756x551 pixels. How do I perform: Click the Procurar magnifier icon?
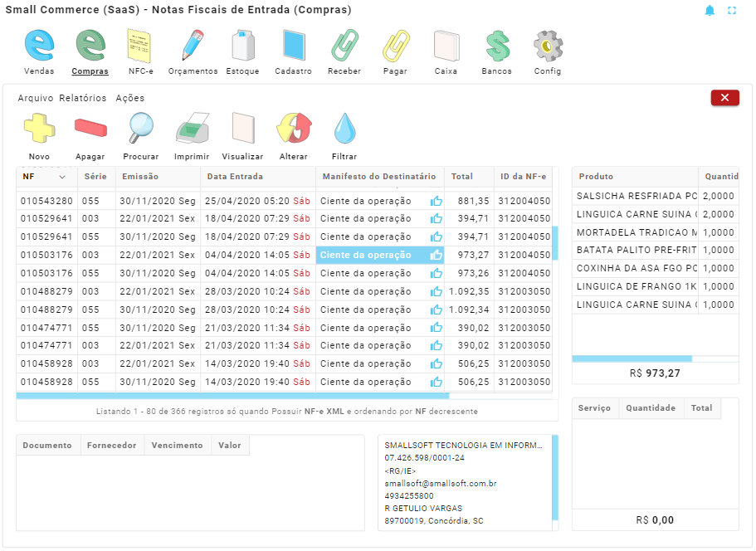point(141,130)
